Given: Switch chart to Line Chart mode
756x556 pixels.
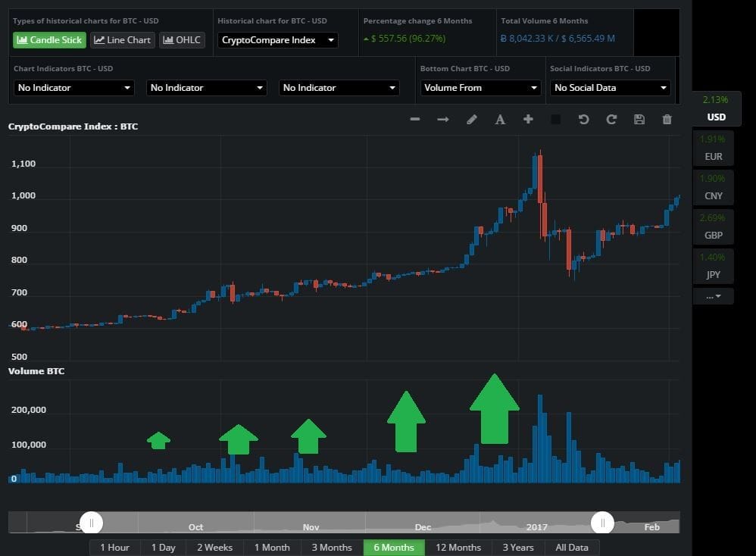Looking at the screenshot, I should pyautogui.click(x=122, y=39).
